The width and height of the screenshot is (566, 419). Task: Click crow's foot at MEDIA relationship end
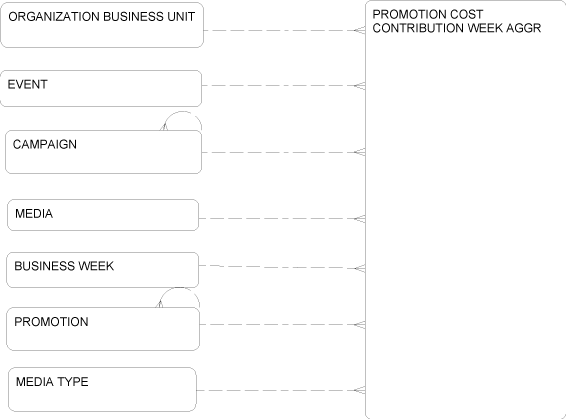(x=360, y=219)
